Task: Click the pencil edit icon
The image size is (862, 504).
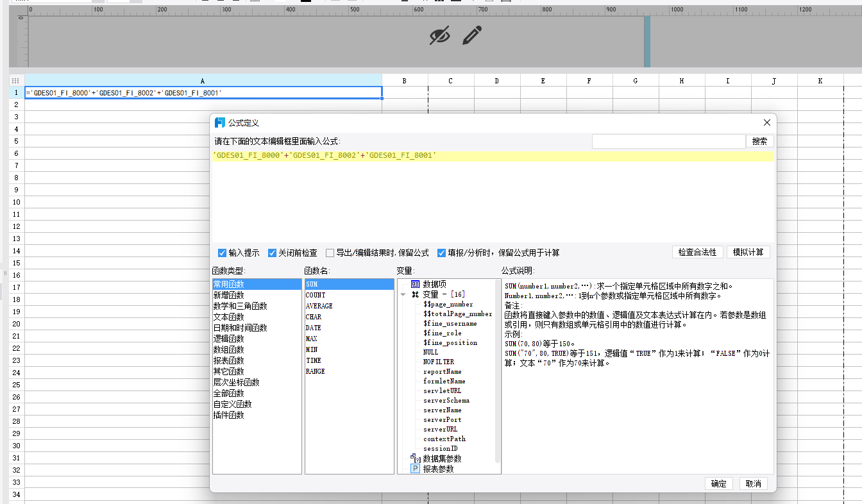Action: pyautogui.click(x=472, y=35)
